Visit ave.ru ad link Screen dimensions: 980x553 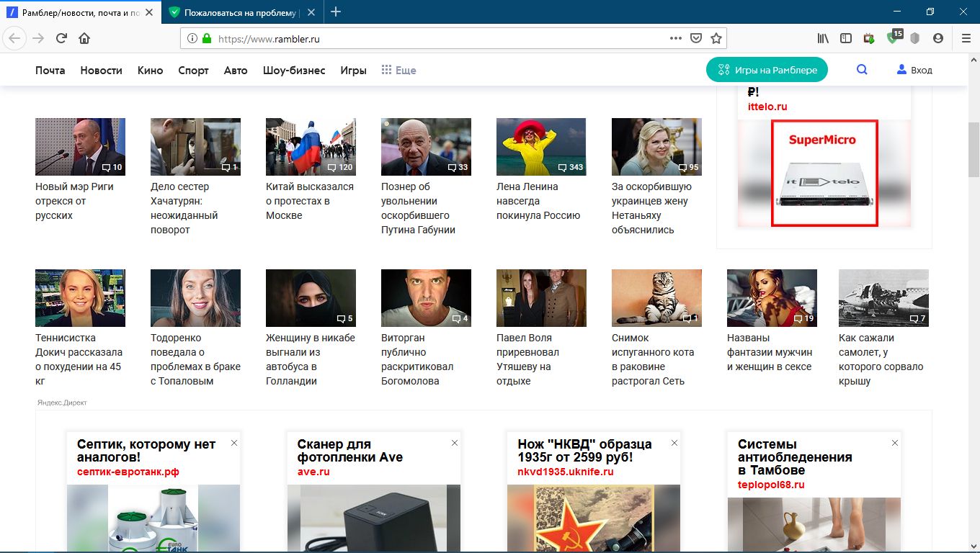click(313, 472)
